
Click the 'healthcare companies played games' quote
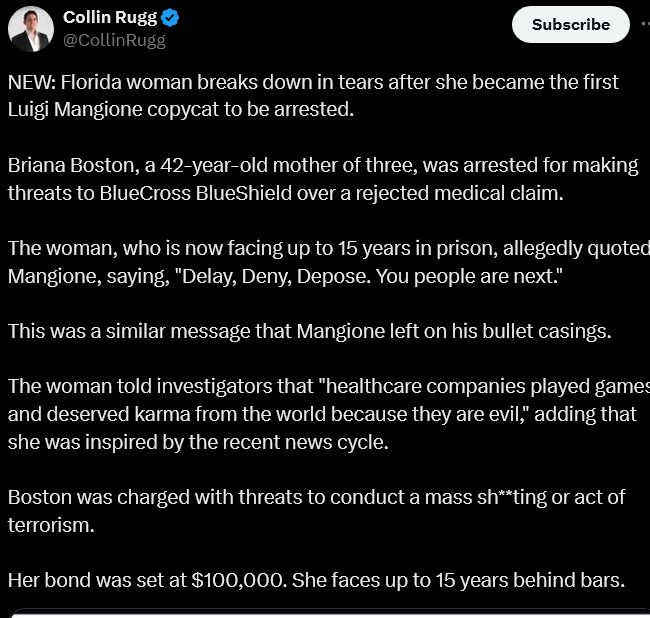click(x=484, y=386)
